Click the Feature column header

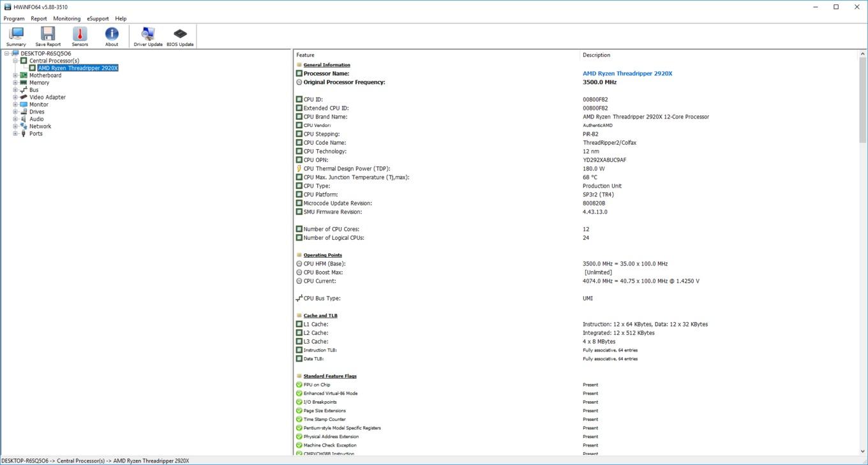click(437, 55)
